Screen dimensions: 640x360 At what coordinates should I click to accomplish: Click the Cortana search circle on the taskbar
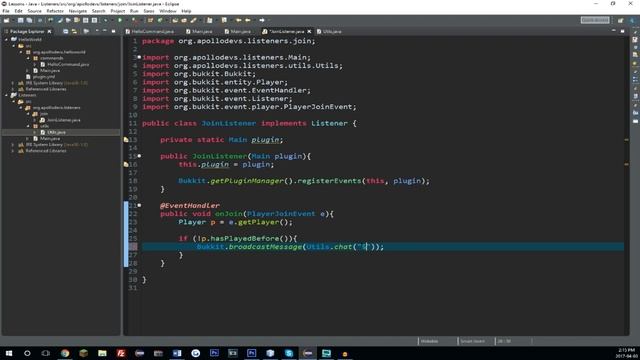[x=27, y=353]
